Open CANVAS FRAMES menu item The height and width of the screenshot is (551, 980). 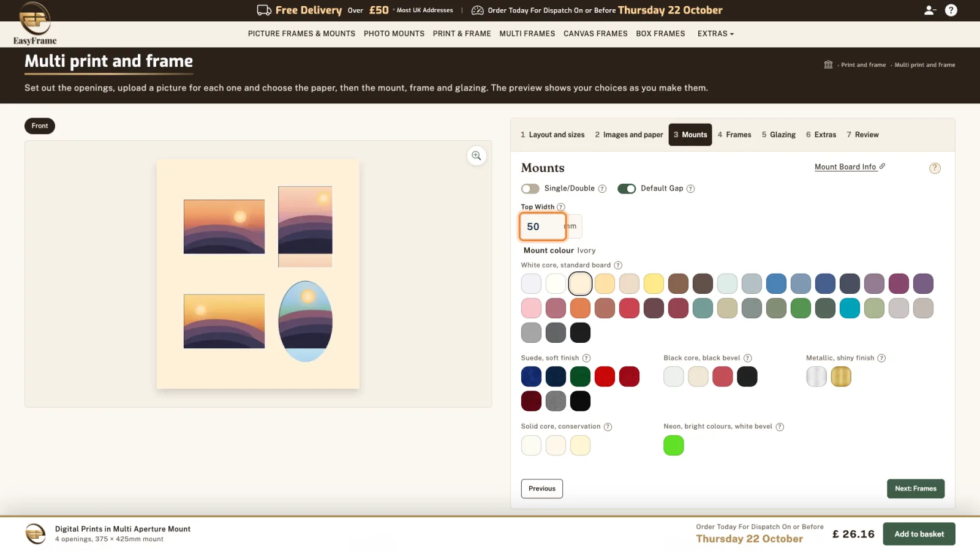(x=595, y=34)
